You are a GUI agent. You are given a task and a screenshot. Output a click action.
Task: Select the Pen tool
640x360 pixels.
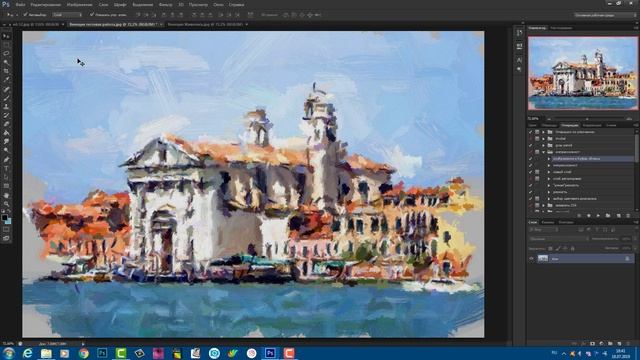[x=6, y=160]
